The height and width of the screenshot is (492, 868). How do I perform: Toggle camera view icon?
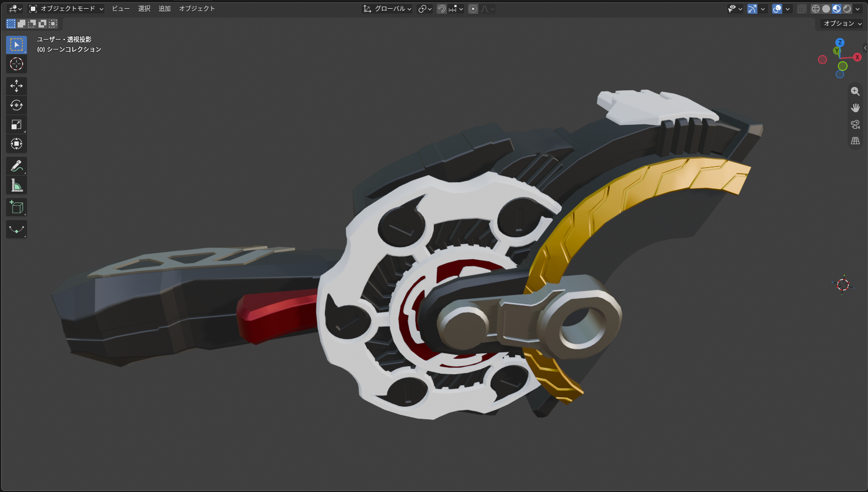pos(855,124)
